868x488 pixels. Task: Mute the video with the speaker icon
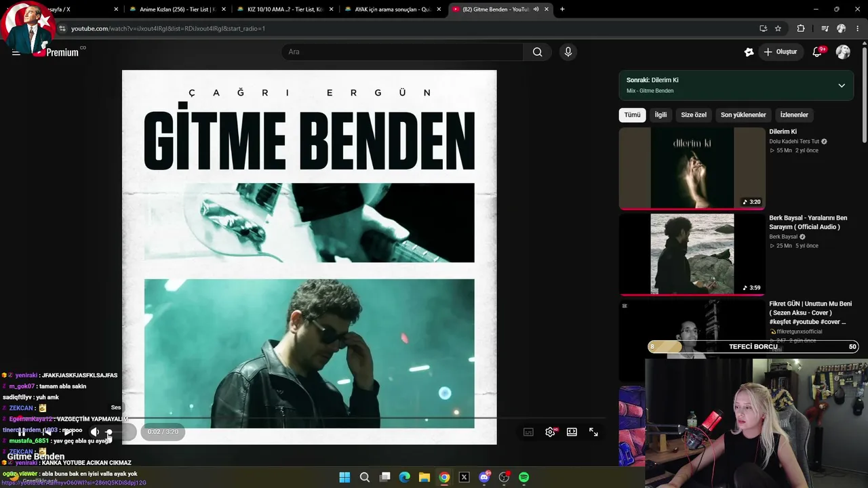pyautogui.click(x=95, y=432)
